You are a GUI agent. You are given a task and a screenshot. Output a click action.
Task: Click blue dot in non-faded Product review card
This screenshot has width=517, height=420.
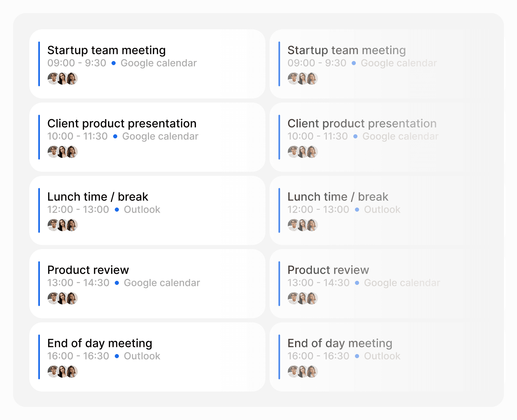click(117, 283)
